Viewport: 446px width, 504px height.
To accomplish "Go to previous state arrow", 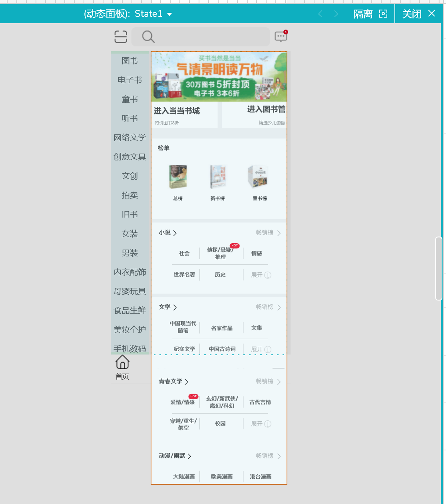I will (x=320, y=14).
